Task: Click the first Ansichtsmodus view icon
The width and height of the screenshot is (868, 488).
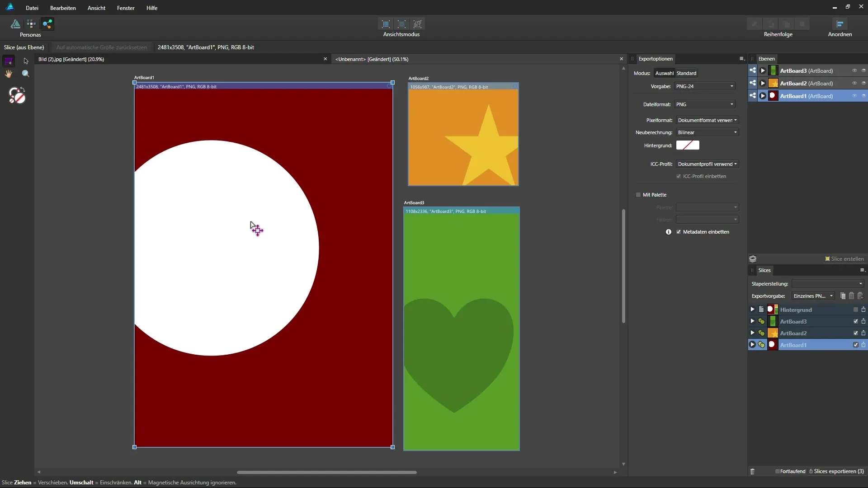Action: click(x=386, y=24)
